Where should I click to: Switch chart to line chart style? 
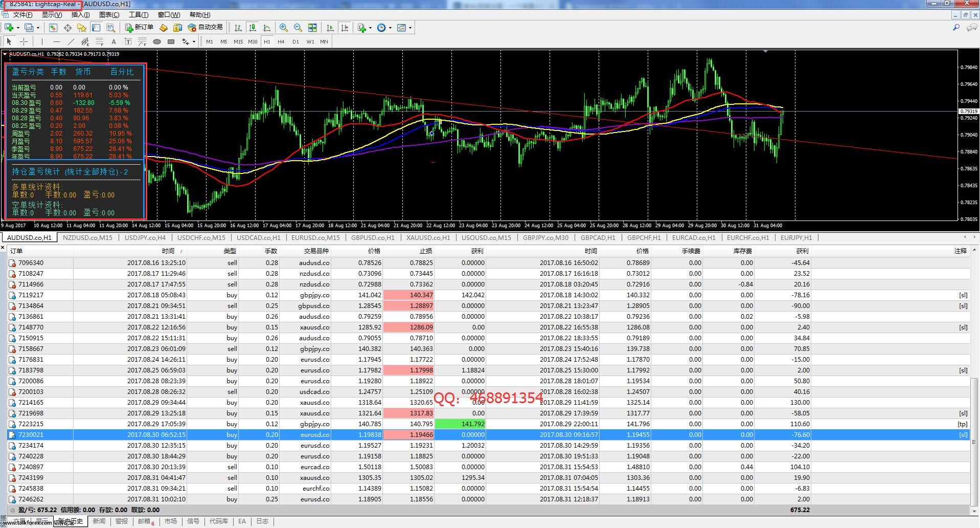click(267, 28)
